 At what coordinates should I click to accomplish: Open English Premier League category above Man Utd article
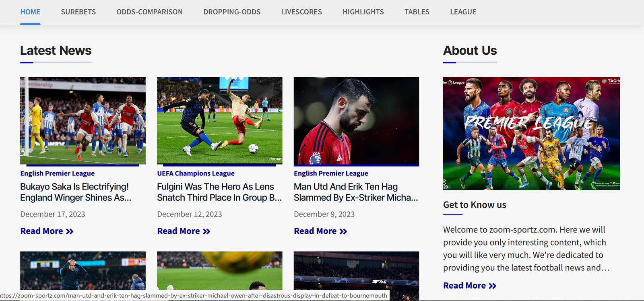331,173
